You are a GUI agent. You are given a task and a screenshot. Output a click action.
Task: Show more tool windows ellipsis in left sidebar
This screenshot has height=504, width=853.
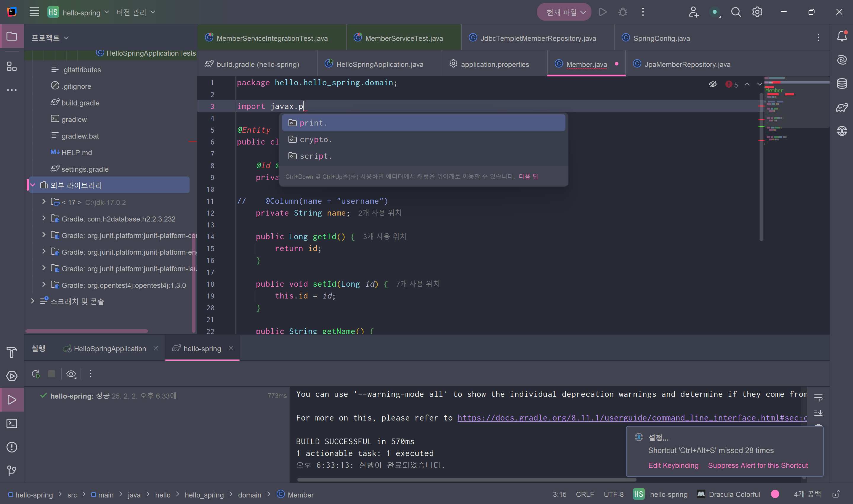click(x=12, y=90)
